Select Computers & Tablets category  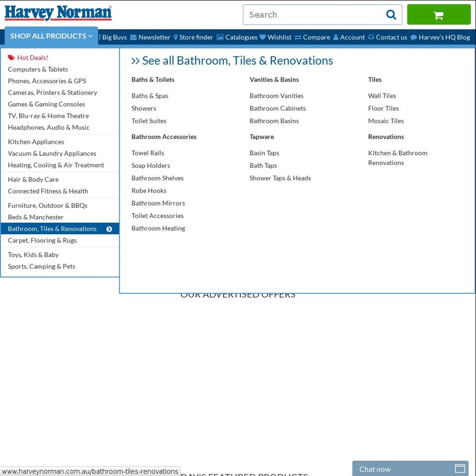[38, 69]
